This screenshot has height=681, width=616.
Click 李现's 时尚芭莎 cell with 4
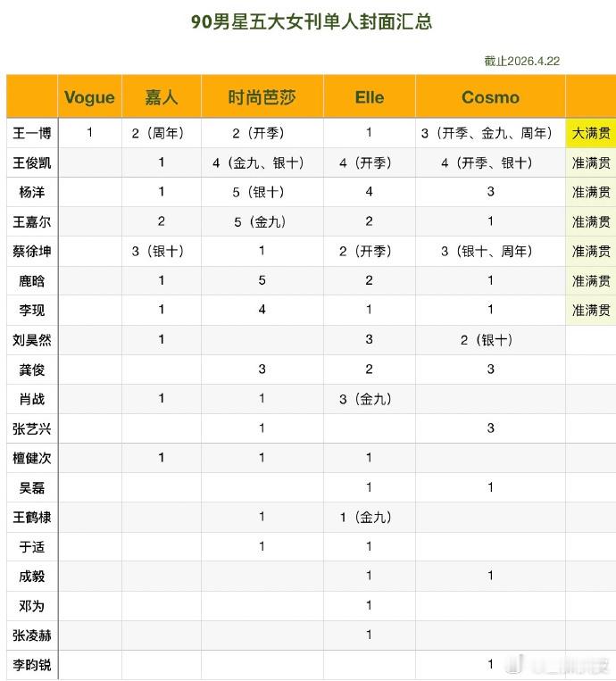[262, 310]
